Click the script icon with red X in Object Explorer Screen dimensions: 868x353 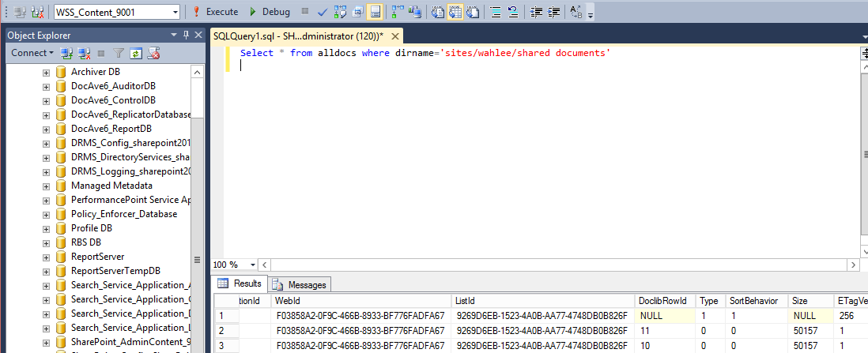click(153, 53)
